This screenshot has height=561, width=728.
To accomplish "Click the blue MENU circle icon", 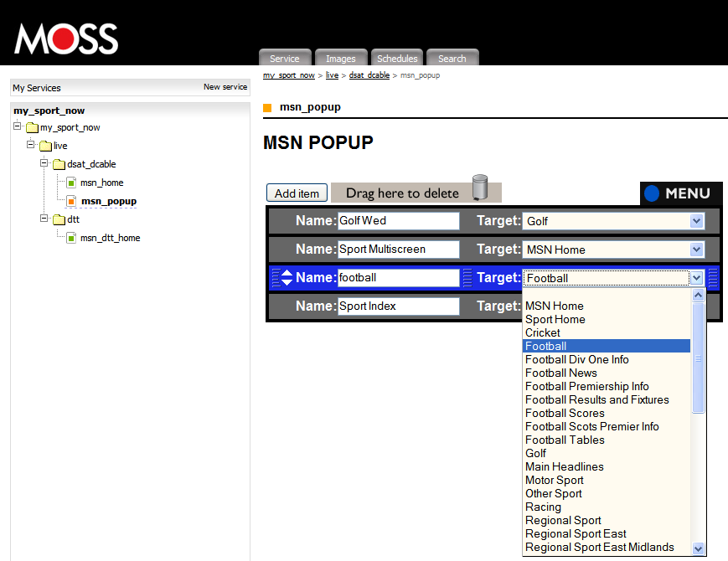I will click(x=652, y=193).
